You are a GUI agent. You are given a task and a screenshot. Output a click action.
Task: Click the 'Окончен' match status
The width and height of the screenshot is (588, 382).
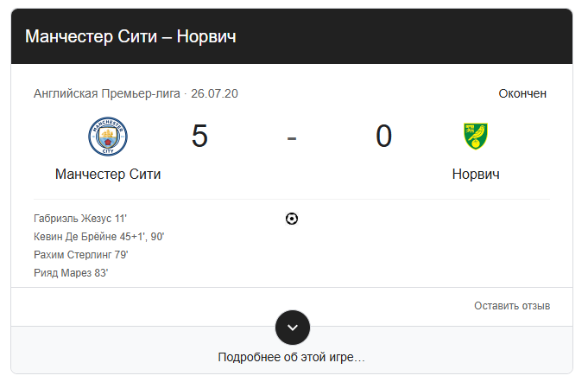tap(522, 93)
